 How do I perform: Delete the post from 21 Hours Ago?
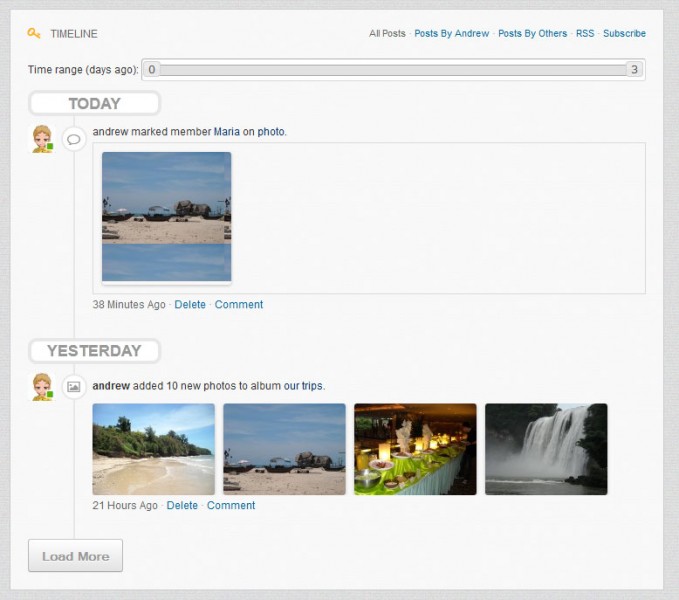click(x=182, y=505)
